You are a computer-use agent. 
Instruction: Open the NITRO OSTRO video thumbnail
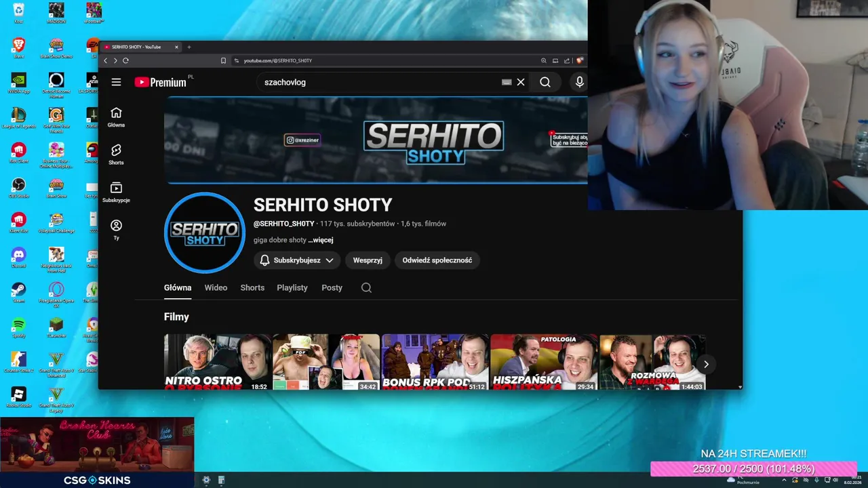tap(218, 362)
